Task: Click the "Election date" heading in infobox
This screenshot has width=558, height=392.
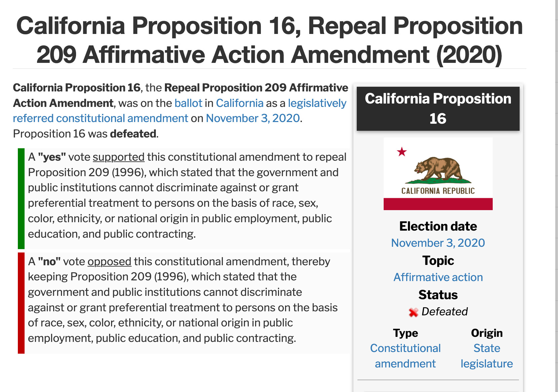Action: 438,226
